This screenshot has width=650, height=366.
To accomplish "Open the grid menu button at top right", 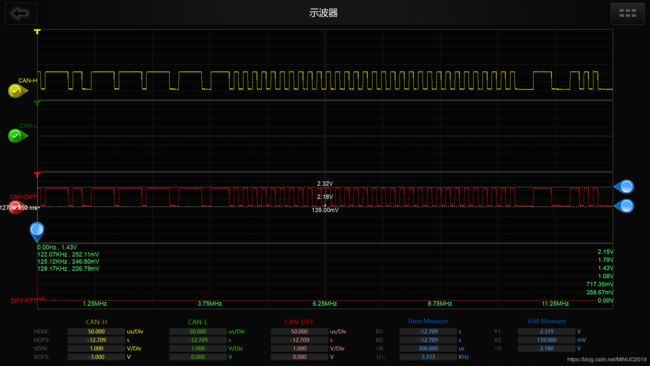I will (627, 14).
